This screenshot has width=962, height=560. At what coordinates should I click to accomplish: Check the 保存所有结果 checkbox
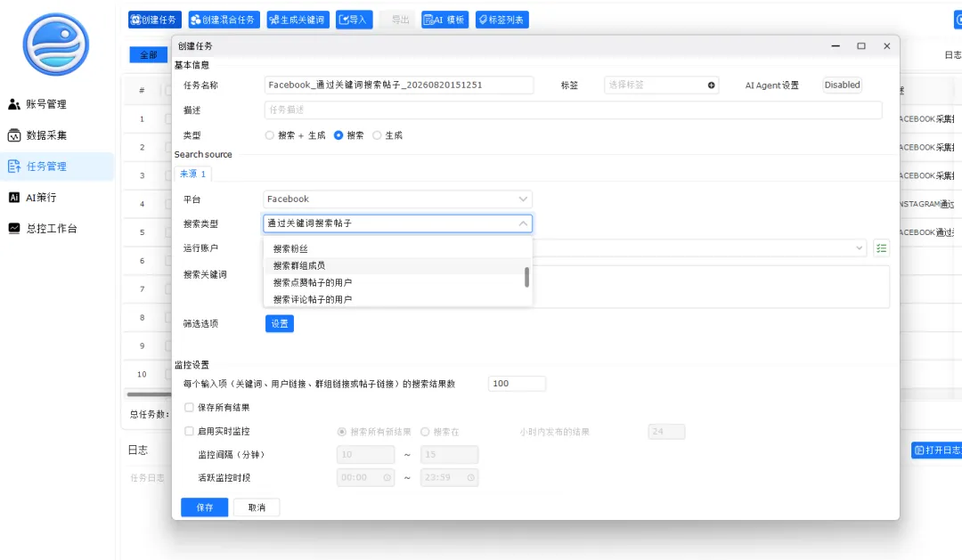tap(189, 407)
